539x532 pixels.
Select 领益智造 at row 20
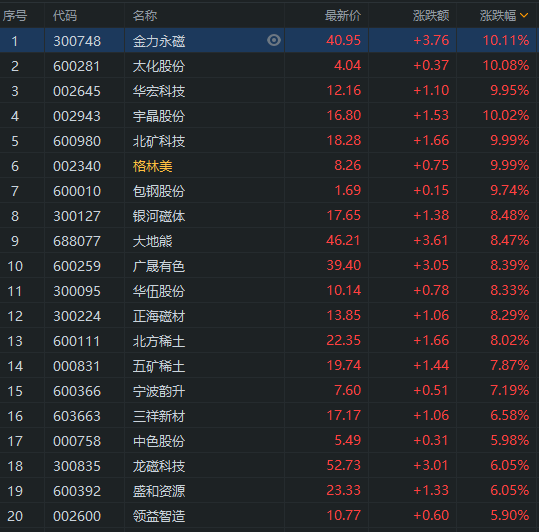tap(268, 516)
